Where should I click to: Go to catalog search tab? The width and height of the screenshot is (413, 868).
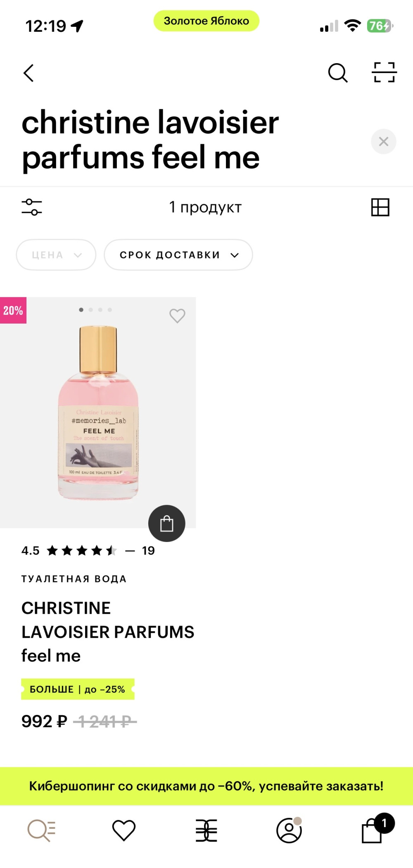(x=41, y=830)
